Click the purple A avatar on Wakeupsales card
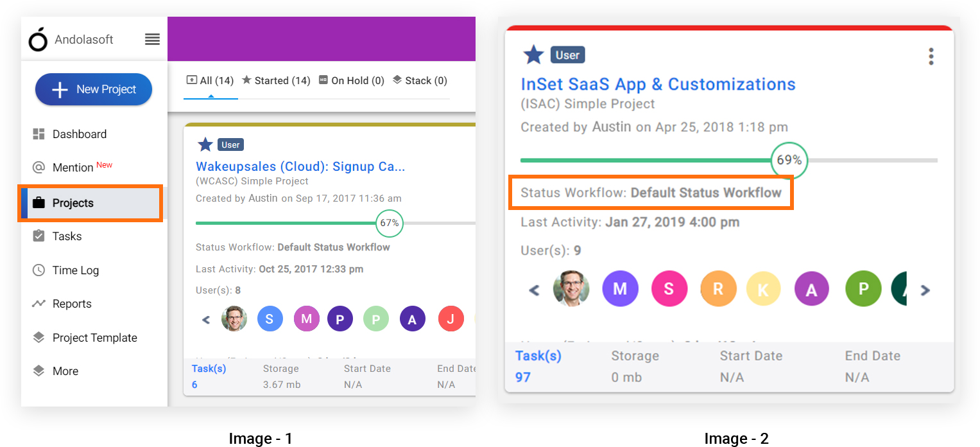This screenshot has width=980, height=447. [x=413, y=319]
